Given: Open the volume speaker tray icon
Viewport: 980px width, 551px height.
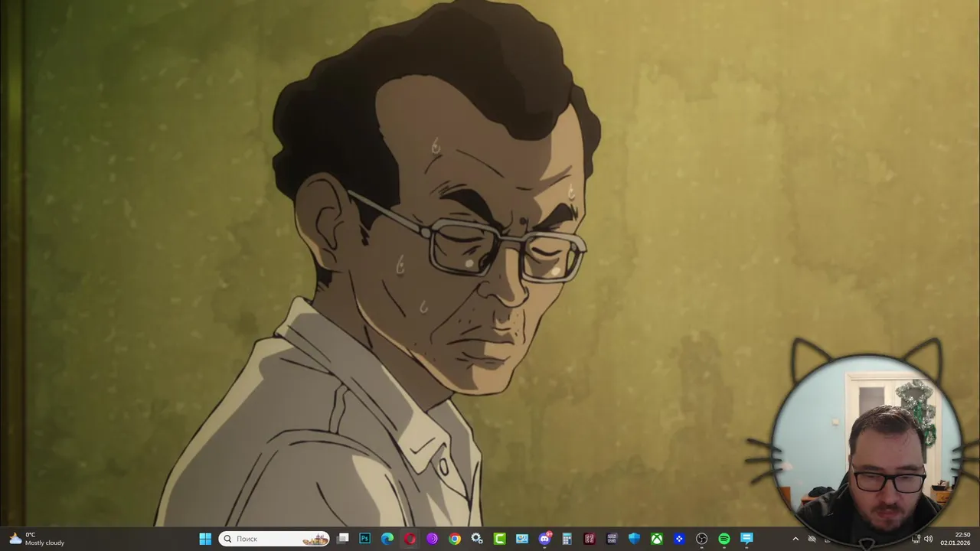Looking at the screenshot, I should [x=929, y=539].
